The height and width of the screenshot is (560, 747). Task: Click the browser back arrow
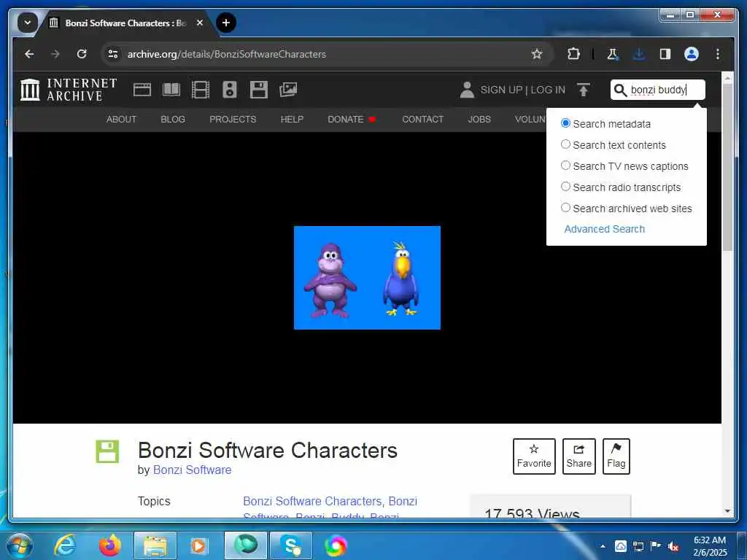coord(29,54)
